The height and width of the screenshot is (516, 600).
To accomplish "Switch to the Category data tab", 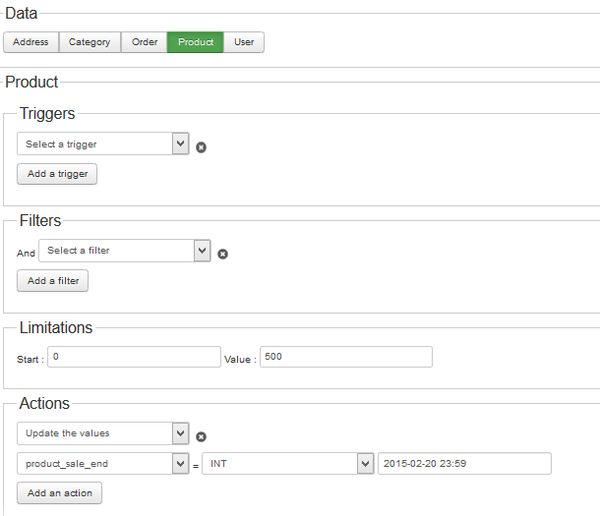I will coord(90,42).
